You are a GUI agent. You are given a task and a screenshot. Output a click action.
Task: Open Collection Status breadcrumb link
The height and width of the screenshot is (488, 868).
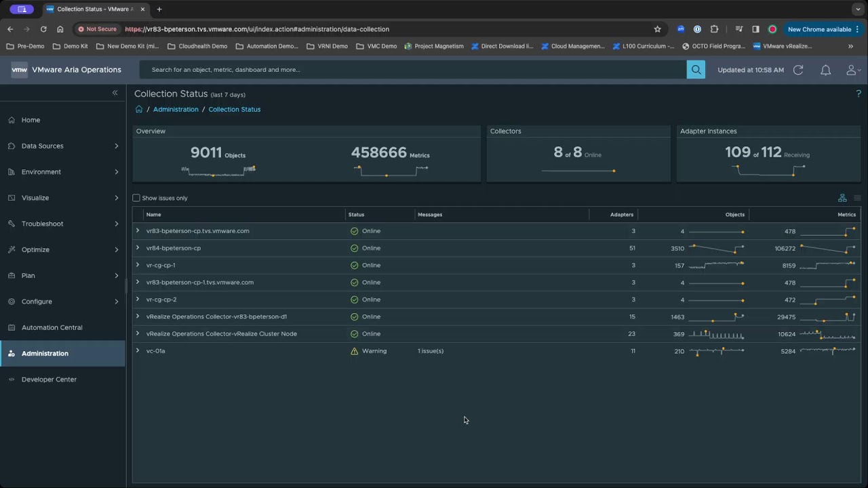tap(235, 109)
